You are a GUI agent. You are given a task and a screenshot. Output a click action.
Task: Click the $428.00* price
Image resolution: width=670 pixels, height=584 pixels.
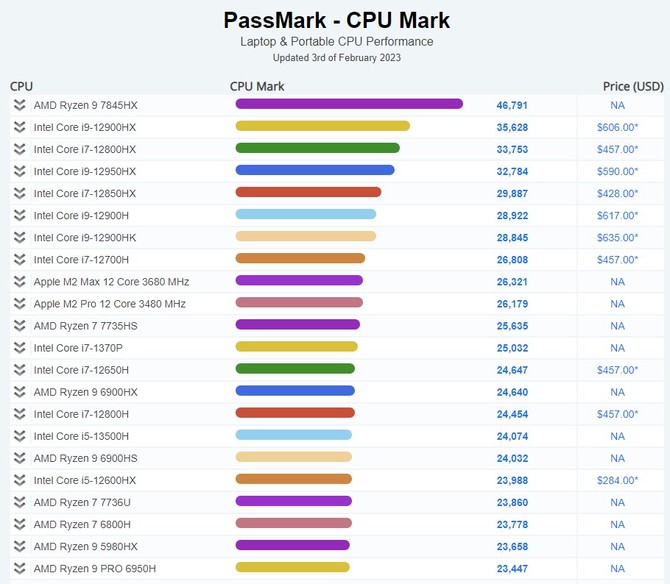(617, 194)
